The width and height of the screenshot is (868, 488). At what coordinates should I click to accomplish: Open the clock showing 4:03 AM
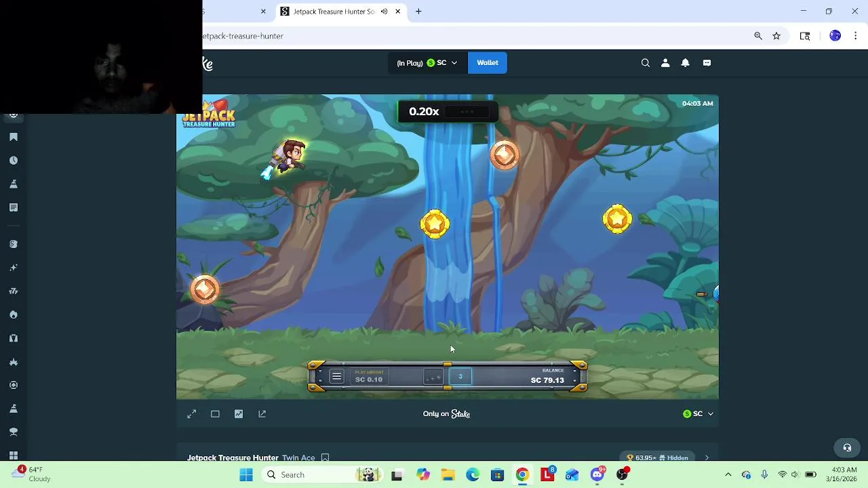click(x=844, y=474)
